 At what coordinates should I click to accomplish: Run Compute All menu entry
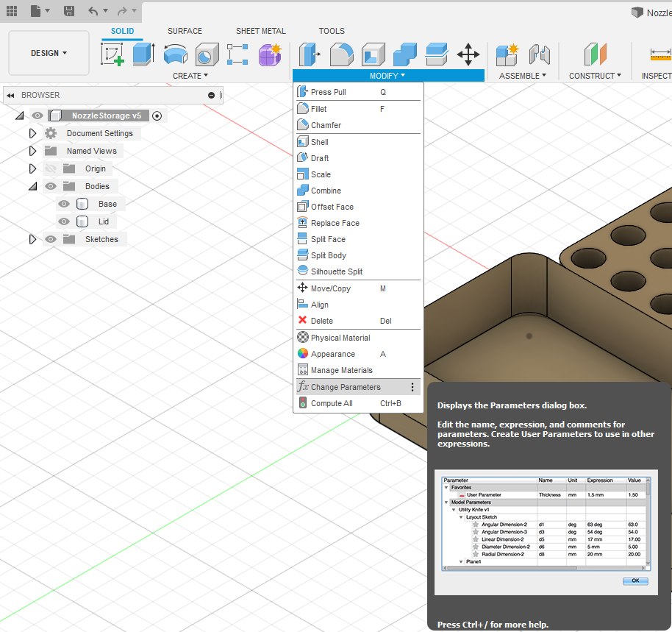[358, 403]
